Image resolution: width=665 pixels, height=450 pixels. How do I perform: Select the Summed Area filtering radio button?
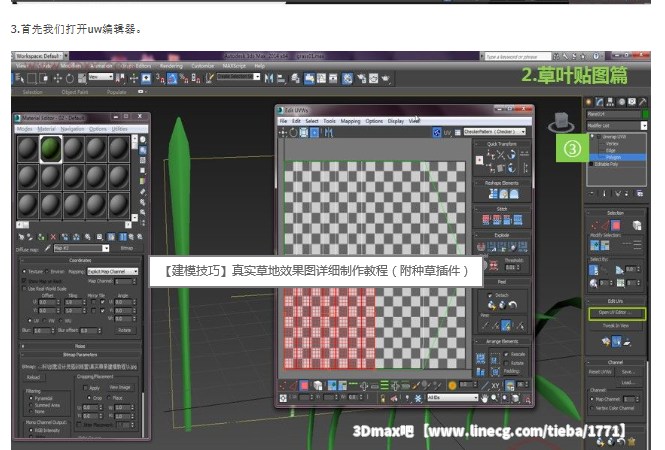31,405
